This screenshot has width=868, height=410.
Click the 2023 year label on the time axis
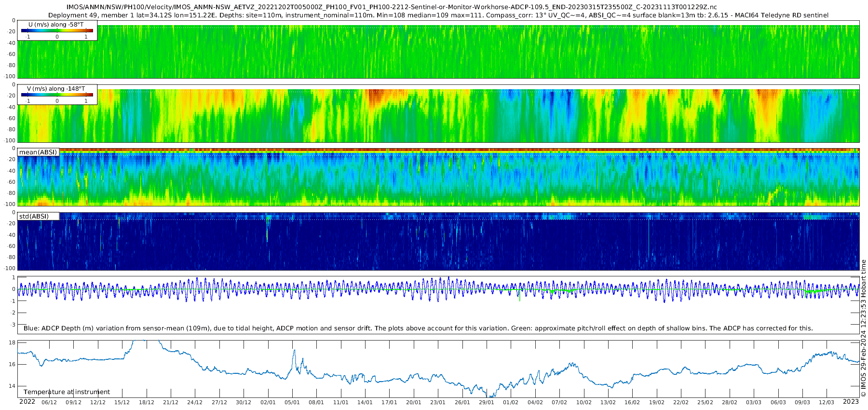851,402
